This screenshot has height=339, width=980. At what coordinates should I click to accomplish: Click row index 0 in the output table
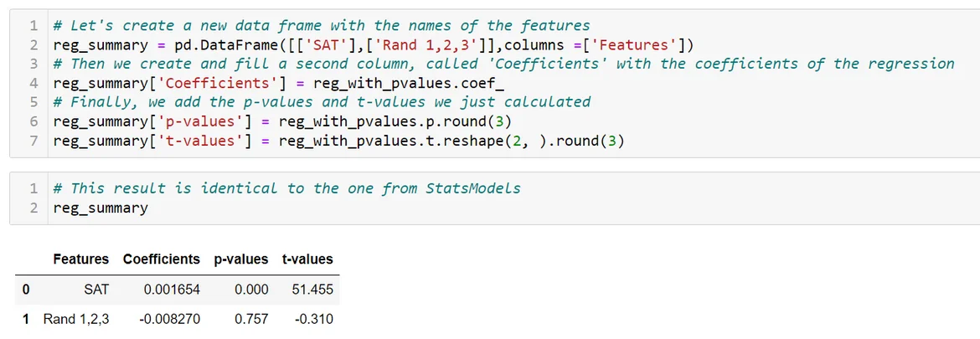(x=26, y=290)
